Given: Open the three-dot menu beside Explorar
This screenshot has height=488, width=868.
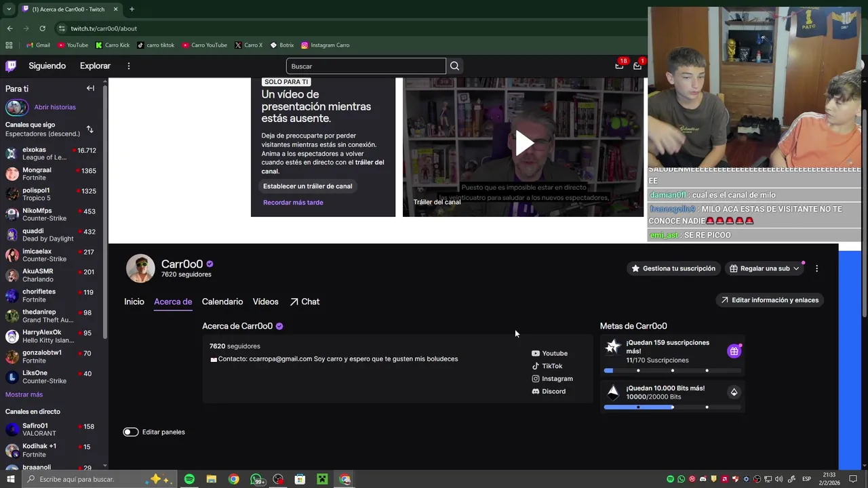Looking at the screenshot, I should coord(128,66).
